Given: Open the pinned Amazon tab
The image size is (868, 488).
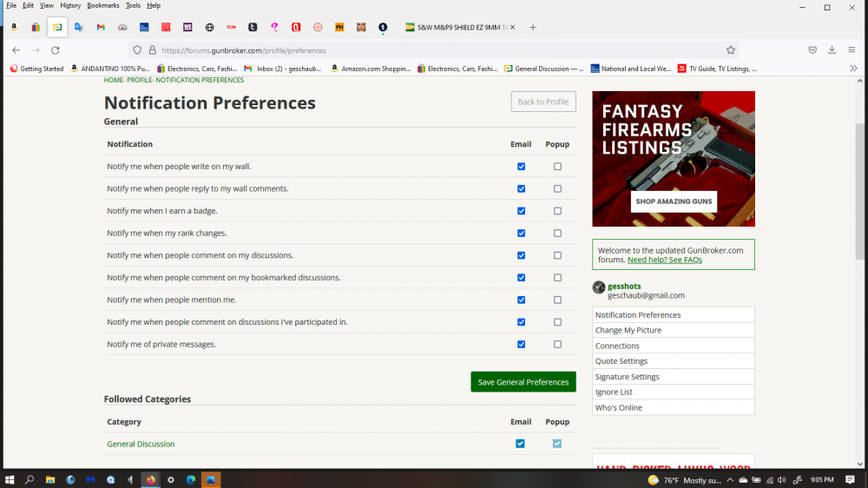Looking at the screenshot, I should click(x=14, y=27).
